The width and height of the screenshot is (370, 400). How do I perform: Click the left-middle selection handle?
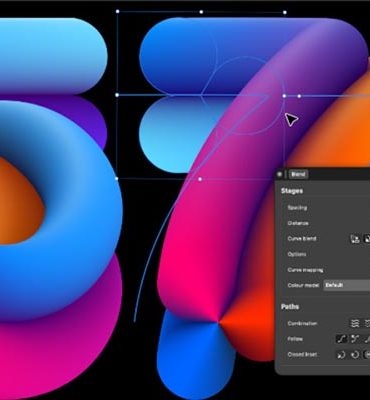pyautogui.click(x=117, y=95)
